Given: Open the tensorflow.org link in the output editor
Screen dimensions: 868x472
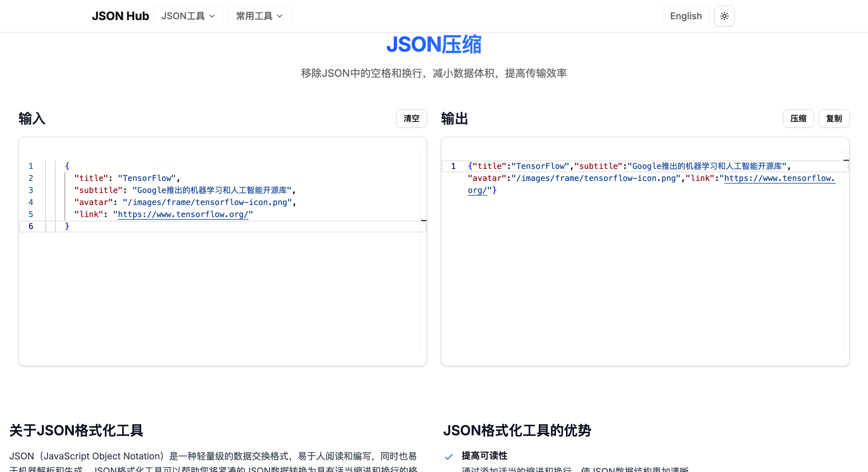Looking at the screenshot, I should tap(779, 178).
